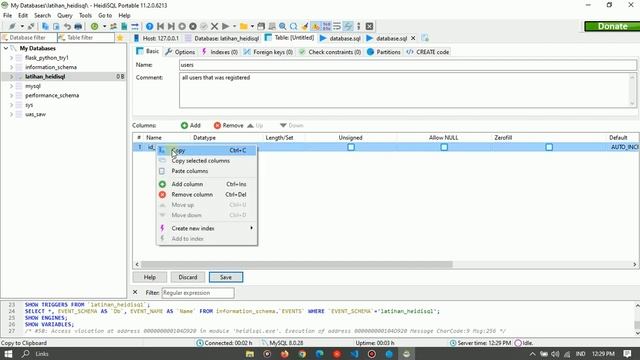Click the User manager toolbar icon
Image resolution: width=640 pixels, height=360 pixels.
pyautogui.click(x=113, y=26)
